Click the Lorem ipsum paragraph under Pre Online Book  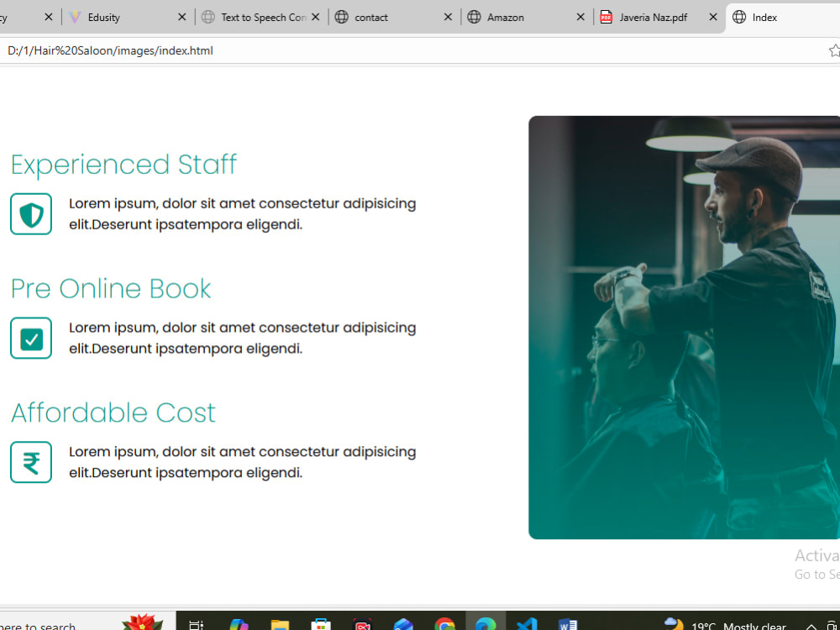click(x=242, y=338)
